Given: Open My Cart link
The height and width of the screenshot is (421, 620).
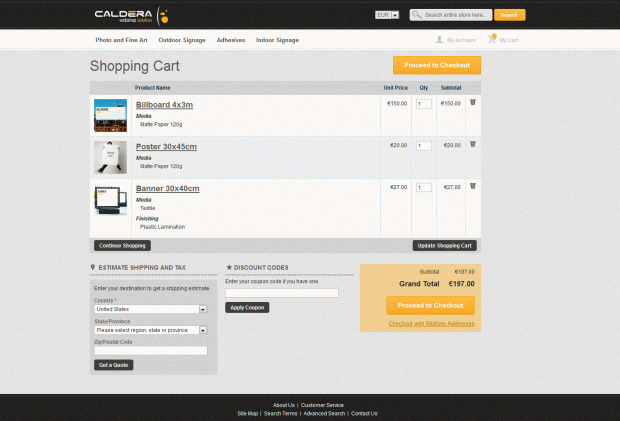Looking at the screenshot, I should pyautogui.click(x=508, y=40).
